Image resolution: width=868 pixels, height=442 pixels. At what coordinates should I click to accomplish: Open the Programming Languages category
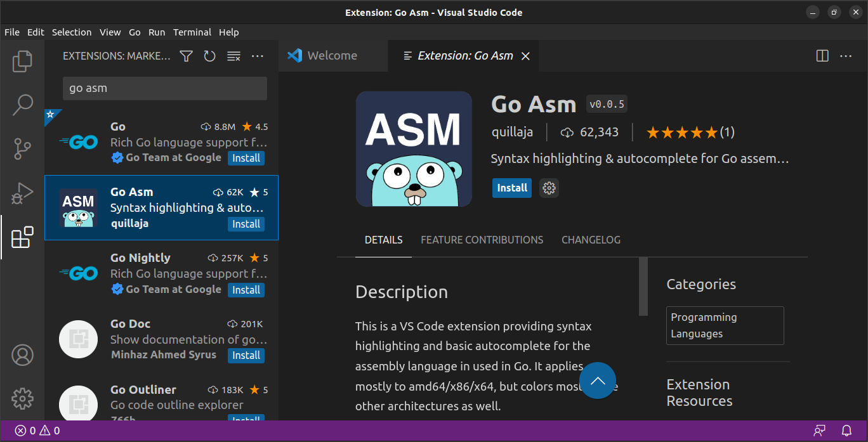coord(725,325)
